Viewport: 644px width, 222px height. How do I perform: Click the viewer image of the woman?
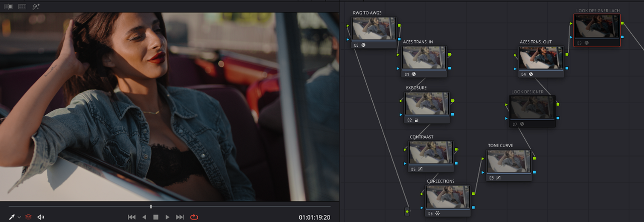tap(170, 107)
